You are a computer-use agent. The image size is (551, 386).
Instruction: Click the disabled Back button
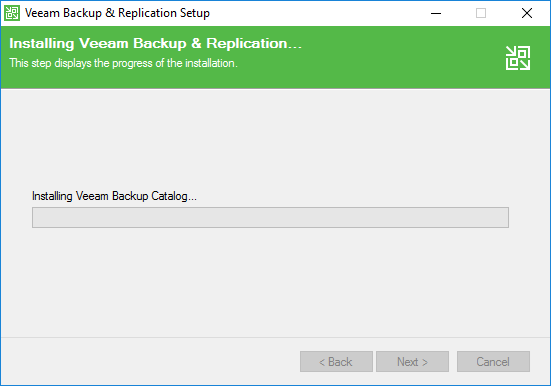336,361
